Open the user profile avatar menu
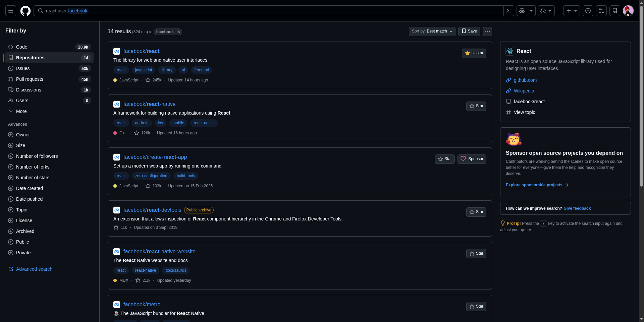The width and height of the screenshot is (644, 322). (628, 11)
